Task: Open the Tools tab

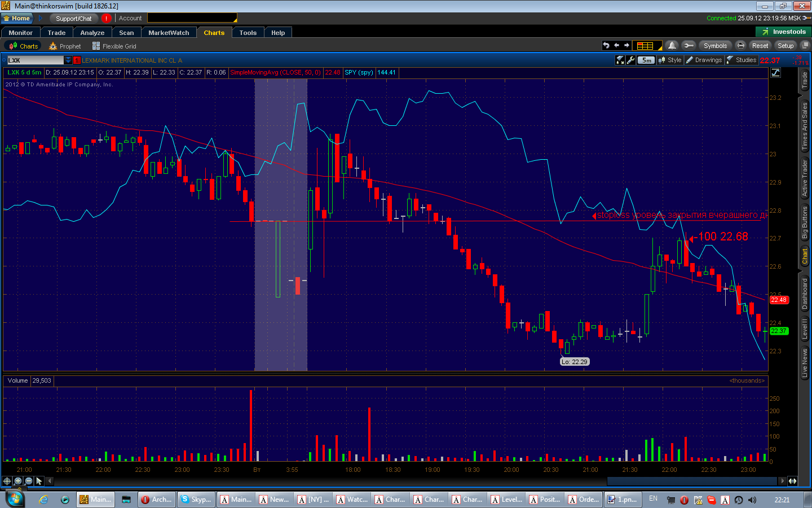Action: tap(248, 33)
